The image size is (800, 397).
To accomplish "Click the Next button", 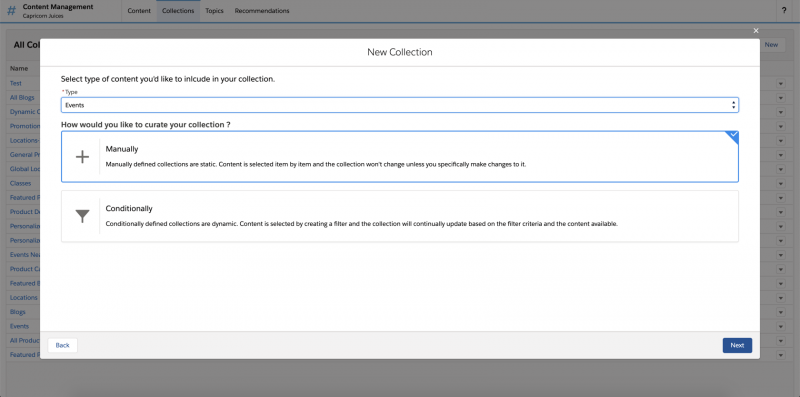I will click(x=737, y=345).
